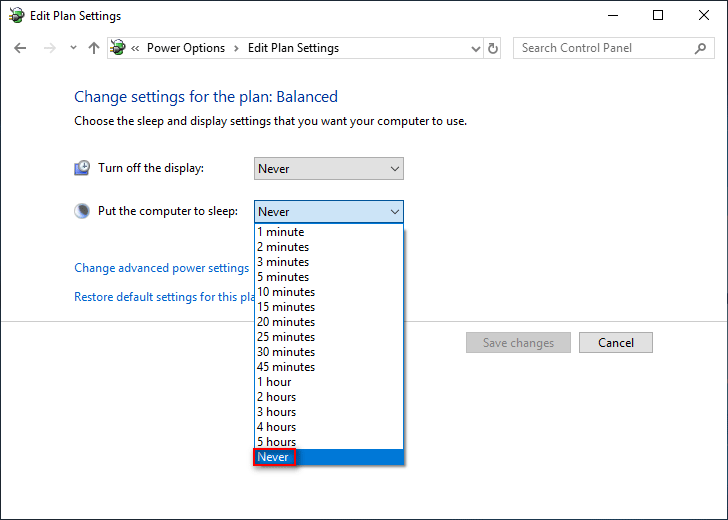Click the Power Options address bar icon
Image resolution: width=728 pixels, height=520 pixels.
(119, 48)
